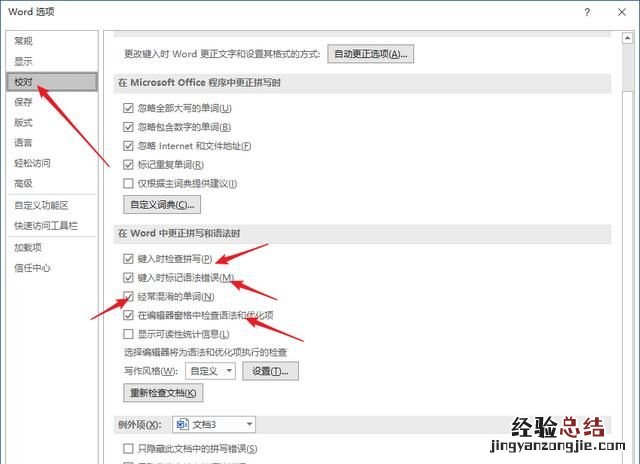
Task: Toggle 键入时检查拼写 checkbox
Action: 128,259
